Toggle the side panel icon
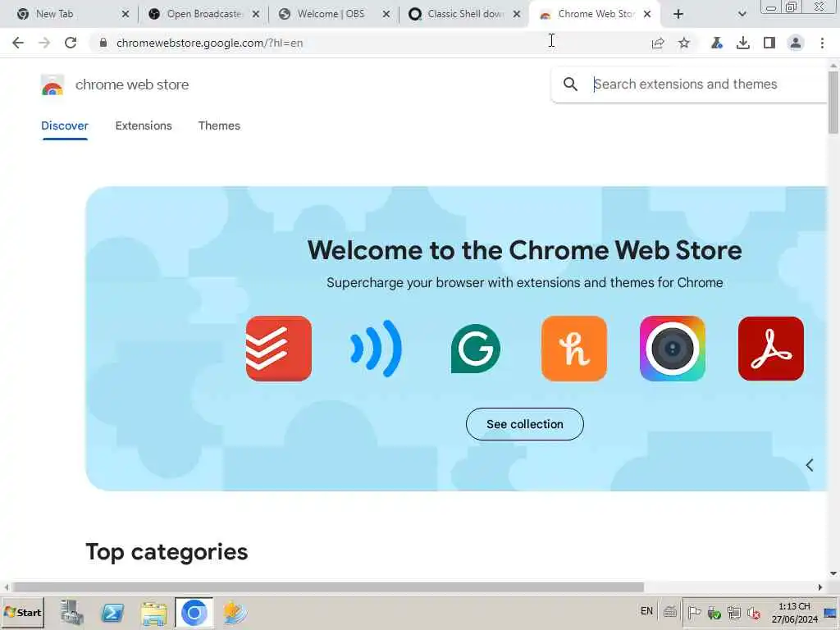Screen dimensions: 840x630 (x=769, y=43)
